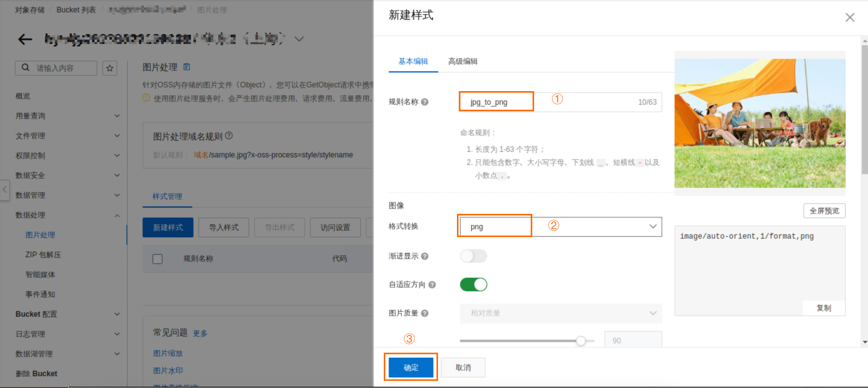Click the 确定 button

(x=411, y=368)
